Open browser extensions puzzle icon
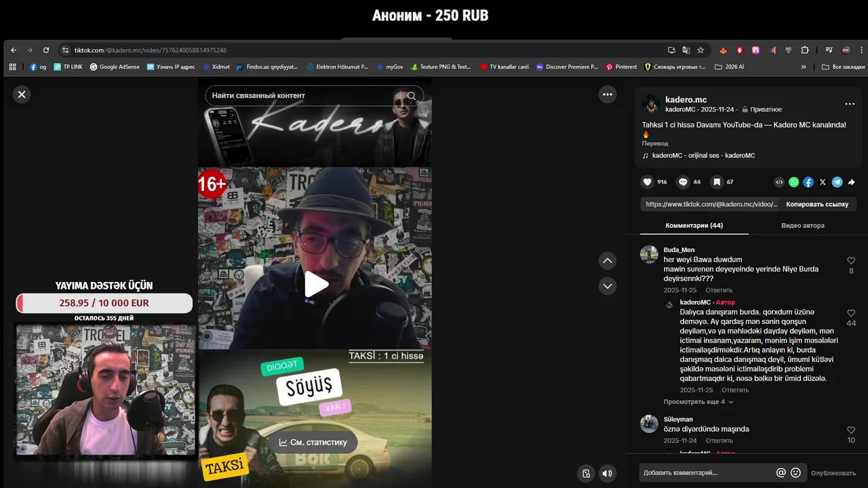This screenshot has width=868, height=488. (x=805, y=50)
